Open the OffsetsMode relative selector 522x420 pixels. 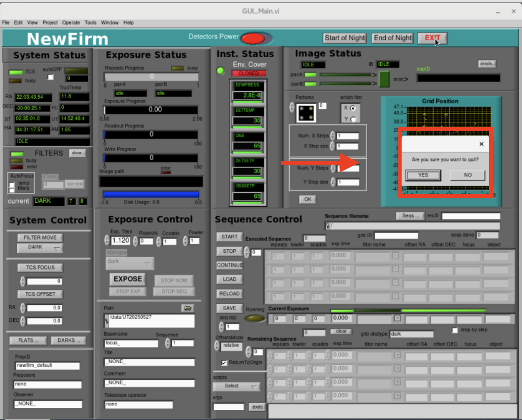click(231, 346)
